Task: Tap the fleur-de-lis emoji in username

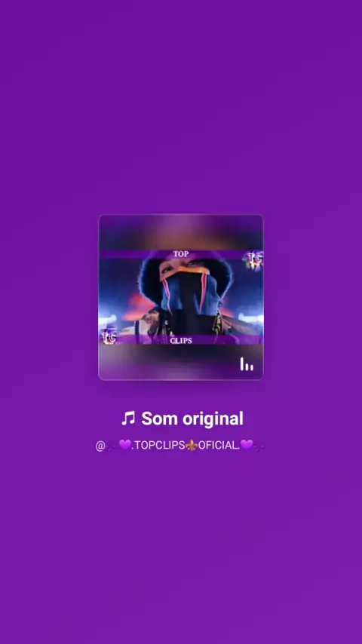Action: point(192,446)
